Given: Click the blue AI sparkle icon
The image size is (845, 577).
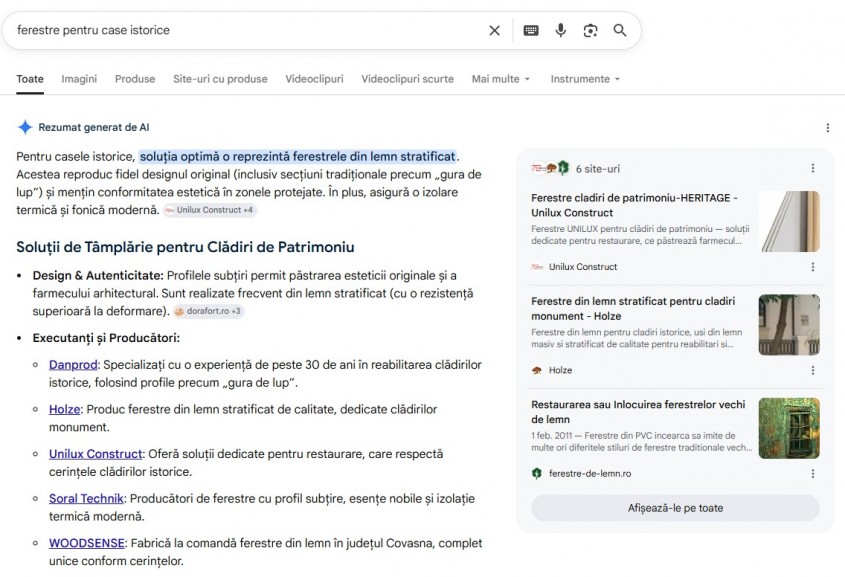Looking at the screenshot, I should pos(25,127).
